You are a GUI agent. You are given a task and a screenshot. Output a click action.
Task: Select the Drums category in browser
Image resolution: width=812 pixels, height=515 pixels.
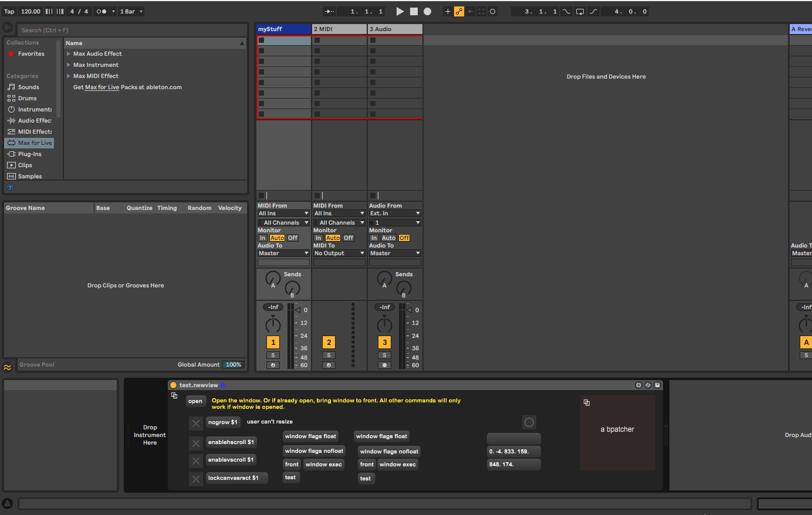(27, 99)
